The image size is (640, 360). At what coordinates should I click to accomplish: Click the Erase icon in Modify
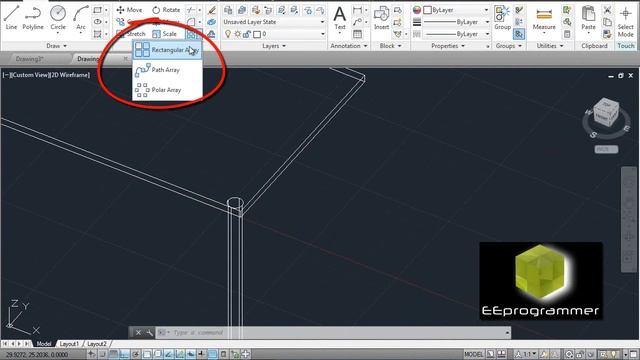coord(211,10)
